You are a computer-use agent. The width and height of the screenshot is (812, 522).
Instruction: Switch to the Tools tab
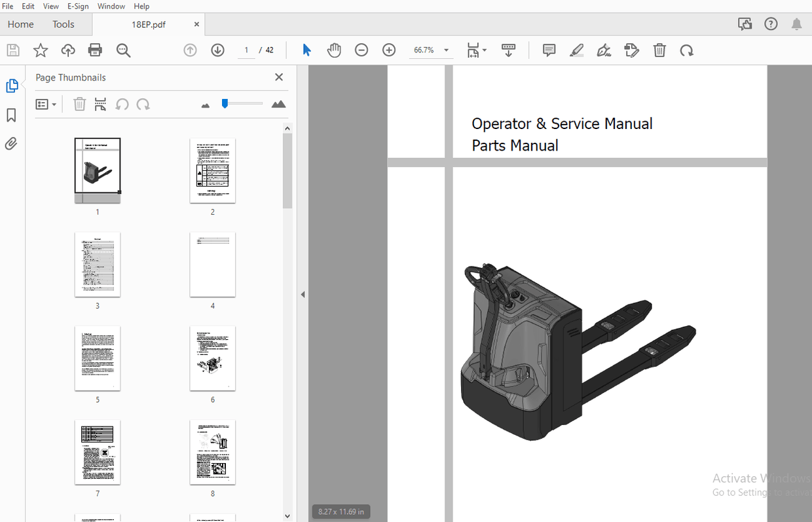[63, 24]
